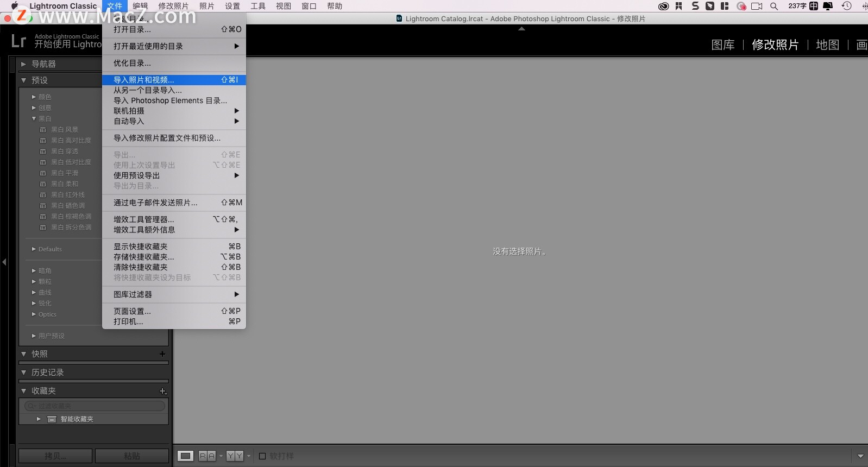Choose 优化目录... menu item
Screen dimensions: 868x467
[x=174, y=63]
